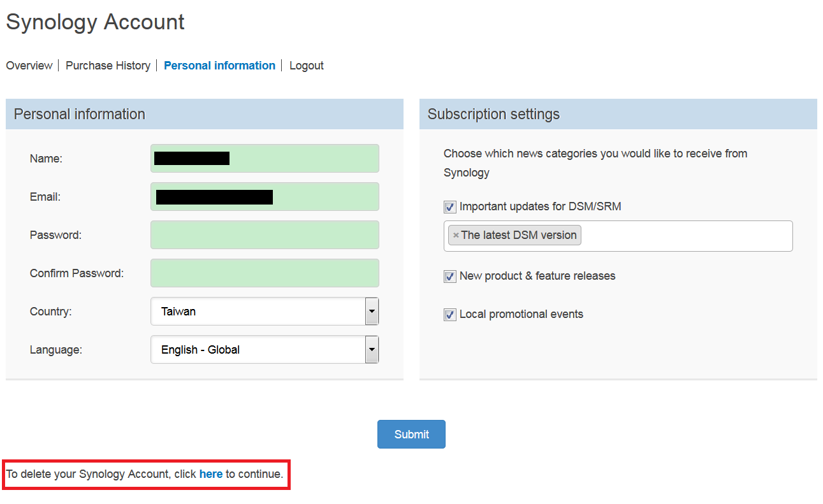This screenshot has height=504, width=823.
Task: Click into the Password field
Action: point(265,235)
